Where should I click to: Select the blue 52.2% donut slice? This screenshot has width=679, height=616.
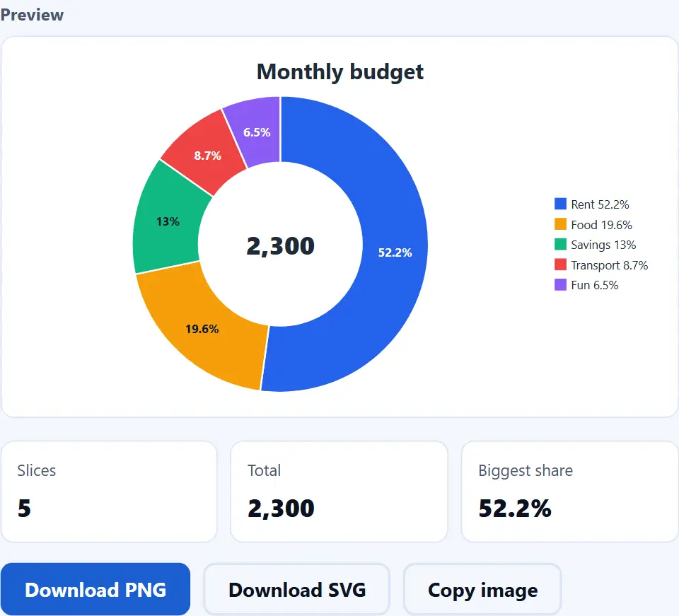tap(394, 252)
